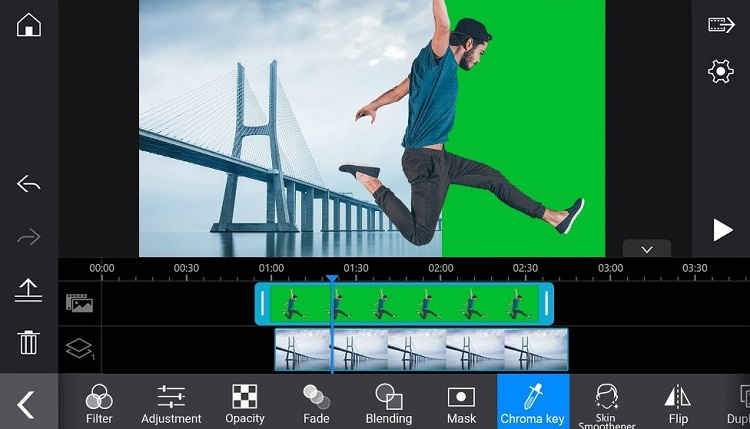
Task: Tap the Home icon
Action: point(29,25)
